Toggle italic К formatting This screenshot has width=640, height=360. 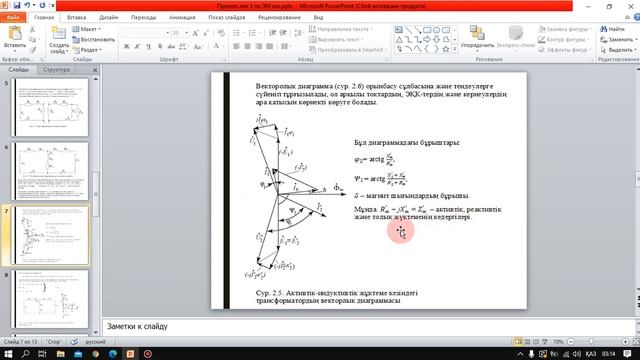(138, 46)
